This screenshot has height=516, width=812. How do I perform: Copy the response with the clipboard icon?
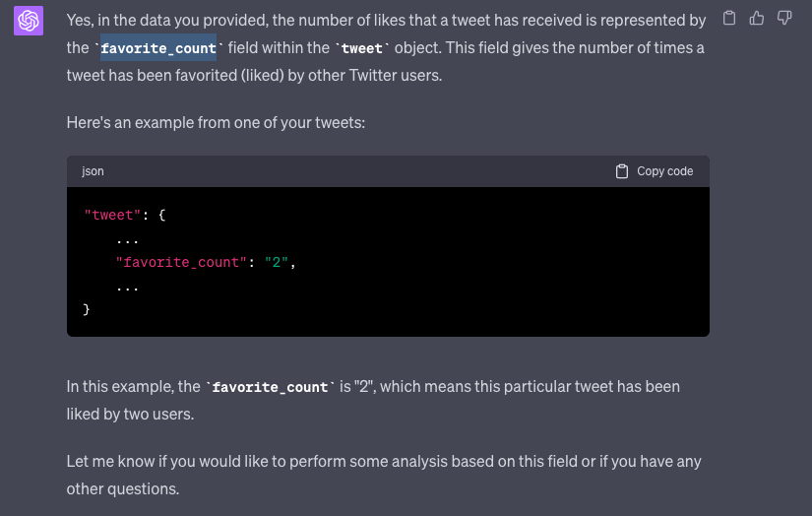tap(728, 18)
